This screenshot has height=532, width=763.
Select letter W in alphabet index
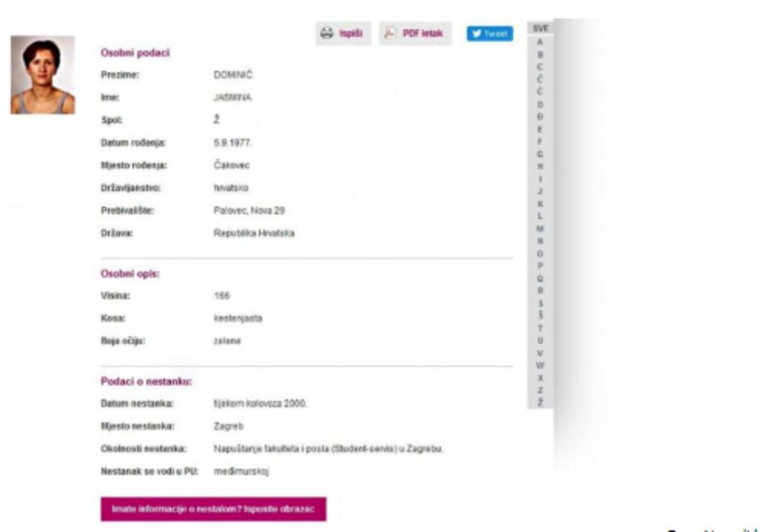(539, 365)
